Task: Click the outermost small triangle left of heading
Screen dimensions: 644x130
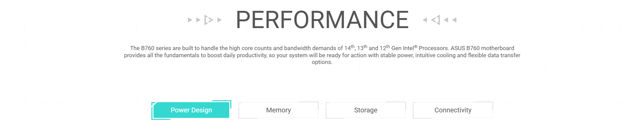Action: (x=190, y=20)
